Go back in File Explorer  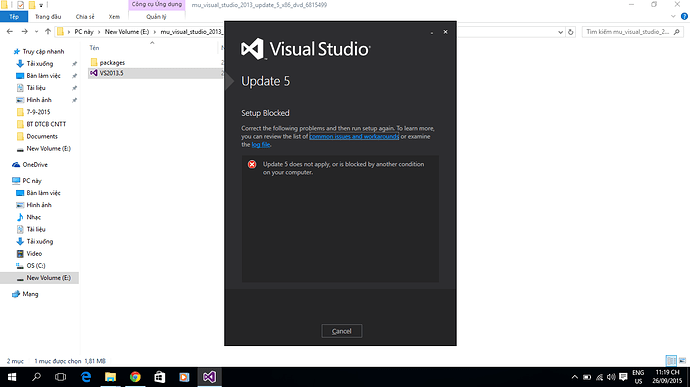[10, 32]
